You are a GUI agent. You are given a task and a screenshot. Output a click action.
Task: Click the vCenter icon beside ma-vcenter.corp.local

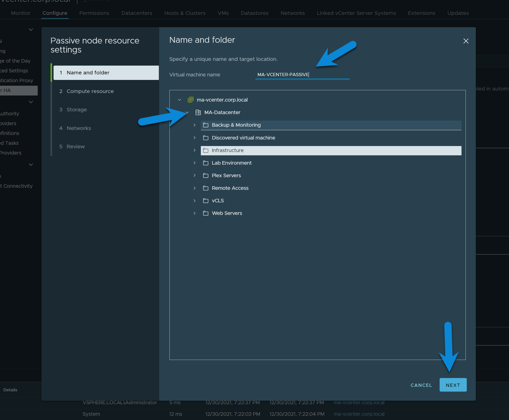(191, 100)
